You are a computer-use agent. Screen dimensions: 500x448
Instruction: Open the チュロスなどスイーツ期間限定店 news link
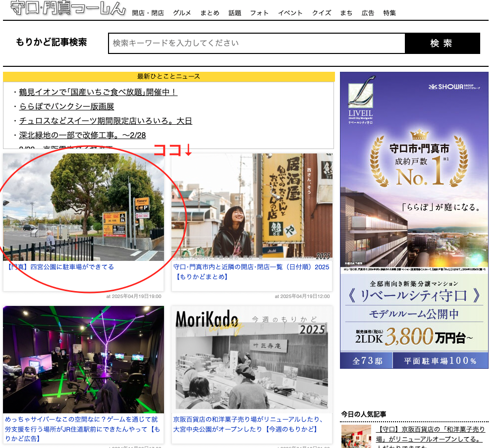(106, 121)
